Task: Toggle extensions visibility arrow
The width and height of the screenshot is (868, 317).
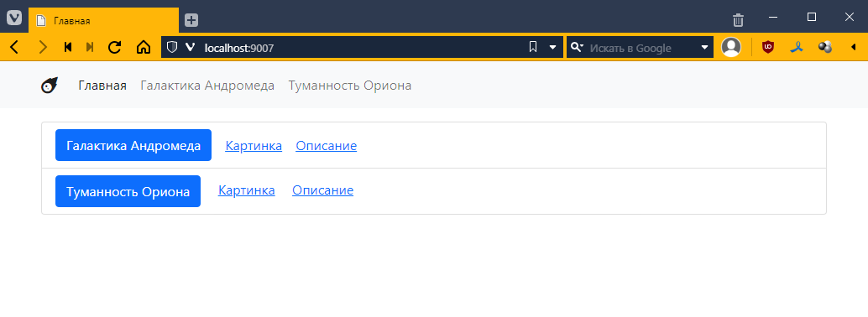Action: coord(853,47)
